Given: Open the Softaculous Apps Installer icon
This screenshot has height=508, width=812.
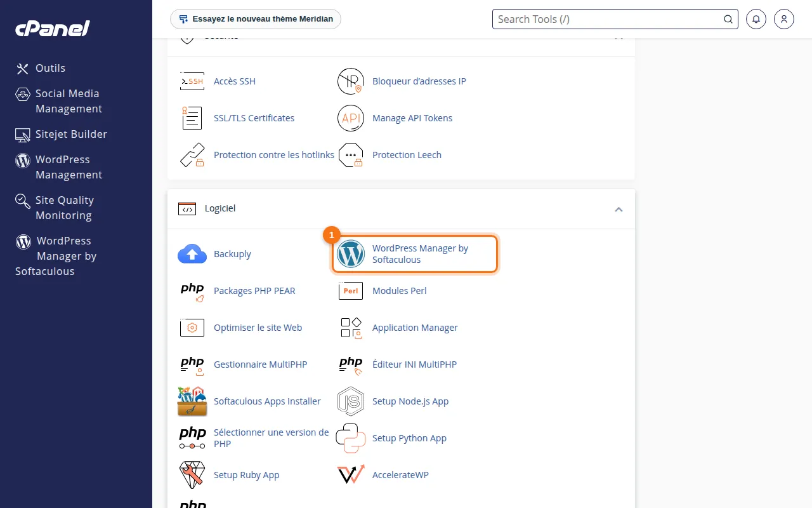Looking at the screenshot, I should (192, 401).
